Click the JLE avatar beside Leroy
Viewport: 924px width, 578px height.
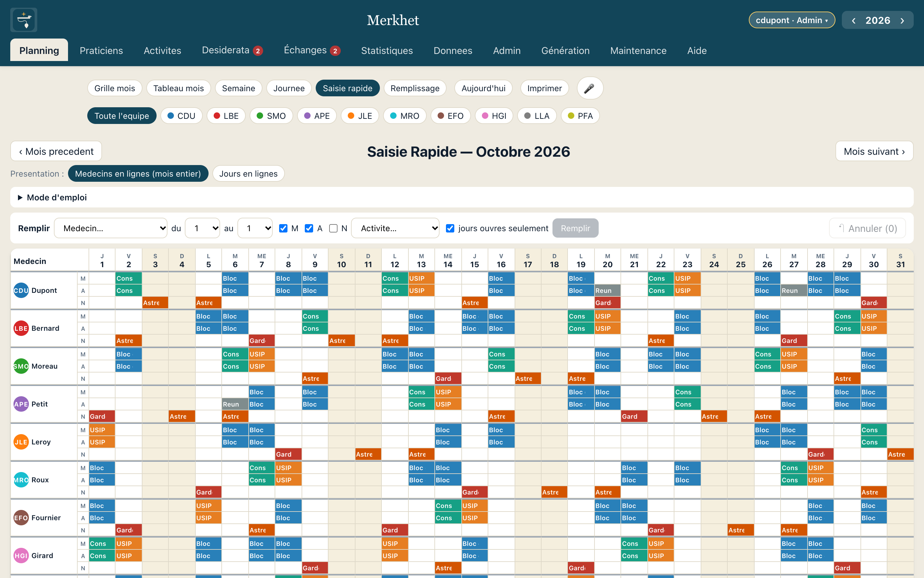pyautogui.click(x=21, y=442)
